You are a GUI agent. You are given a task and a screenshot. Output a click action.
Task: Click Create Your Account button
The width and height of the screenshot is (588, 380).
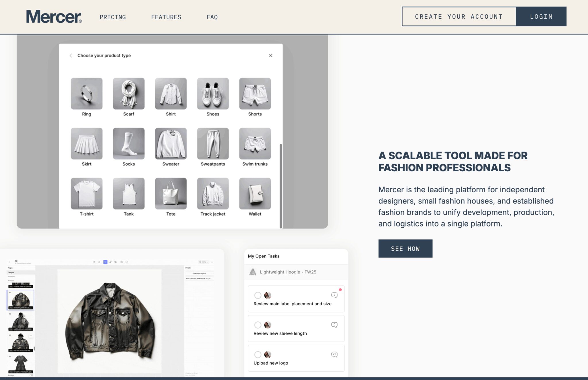click(x=459, y=16)
